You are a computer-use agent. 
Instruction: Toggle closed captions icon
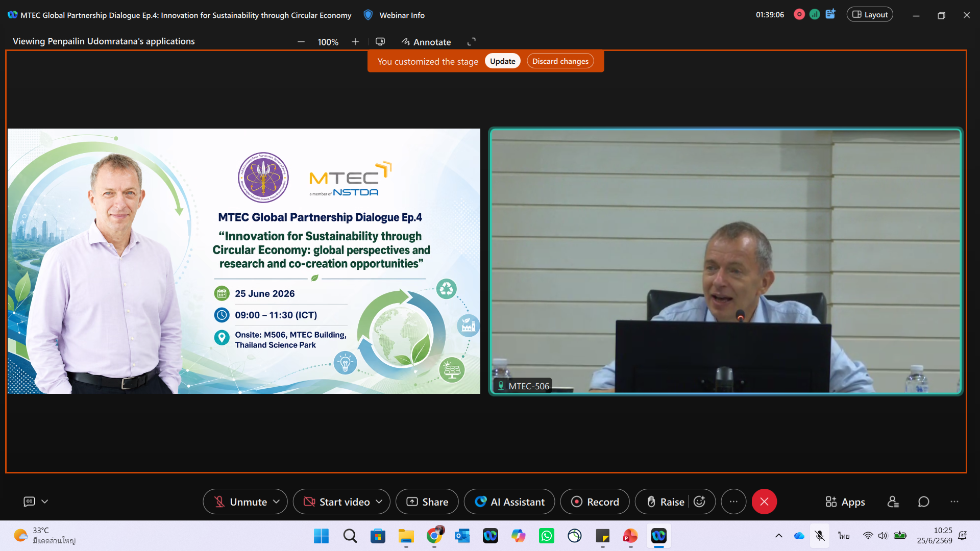pyautogui.click(x=30, y=502)
